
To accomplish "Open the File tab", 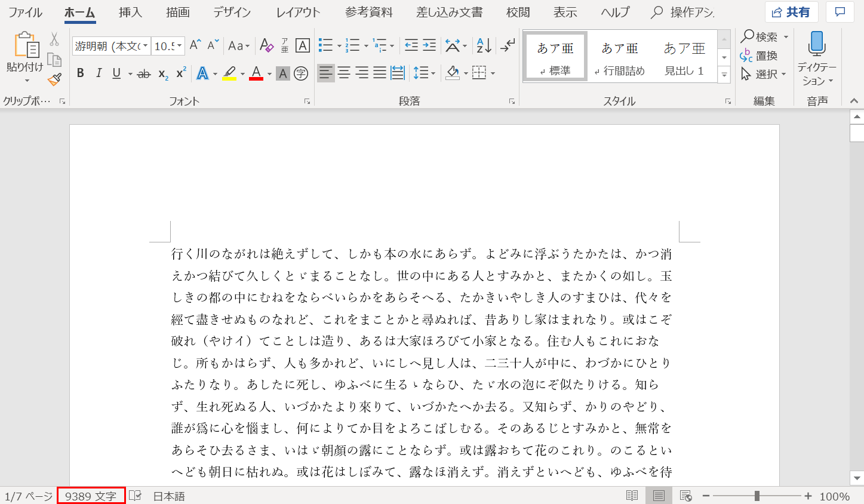I will 25,12.
